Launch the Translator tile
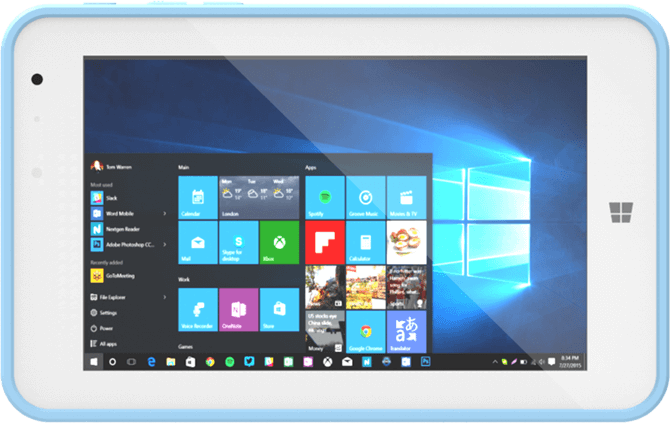Image resolution: width=670 pixels, height=423 pixels. (x=406, y=332)
